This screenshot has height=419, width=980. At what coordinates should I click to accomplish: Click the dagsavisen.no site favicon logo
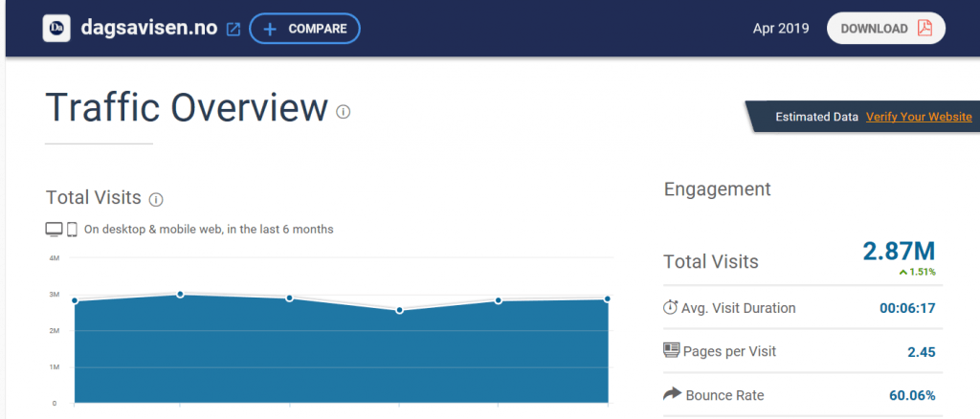click(x=56, y=29)
